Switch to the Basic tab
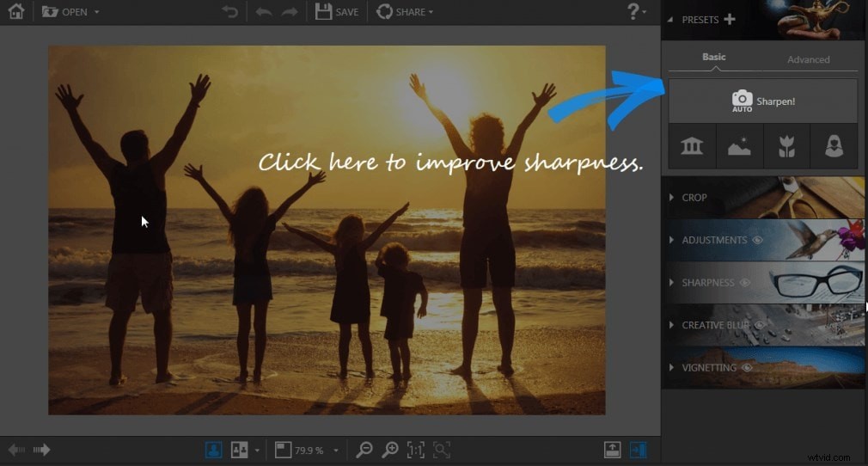This screenshot has width=868, height=466. point(713,57)
